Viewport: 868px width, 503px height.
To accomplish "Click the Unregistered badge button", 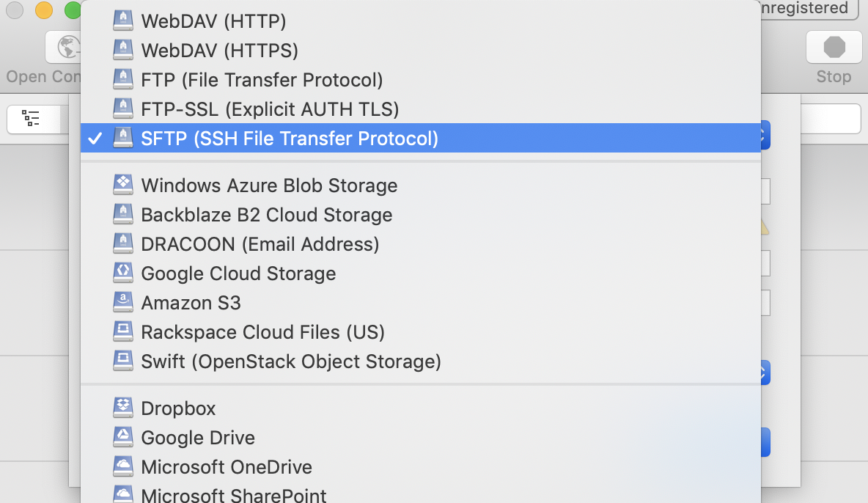I will (x=806, y=9).
